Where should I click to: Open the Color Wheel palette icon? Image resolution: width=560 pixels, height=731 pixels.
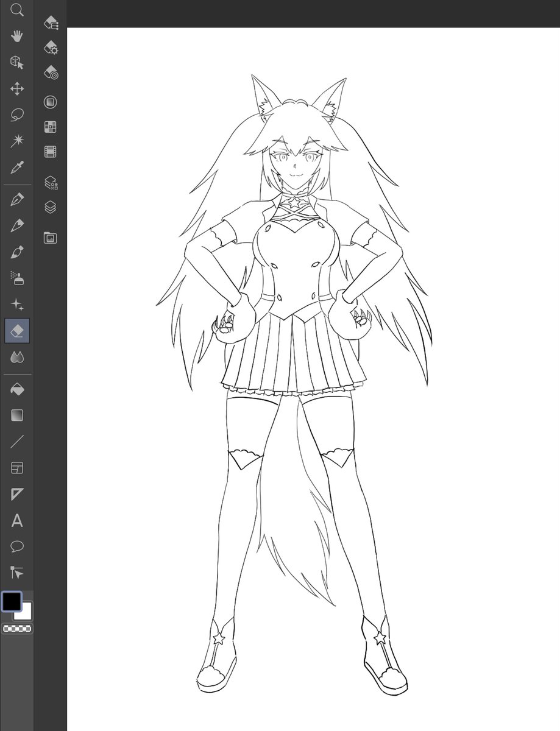[51, 102]
